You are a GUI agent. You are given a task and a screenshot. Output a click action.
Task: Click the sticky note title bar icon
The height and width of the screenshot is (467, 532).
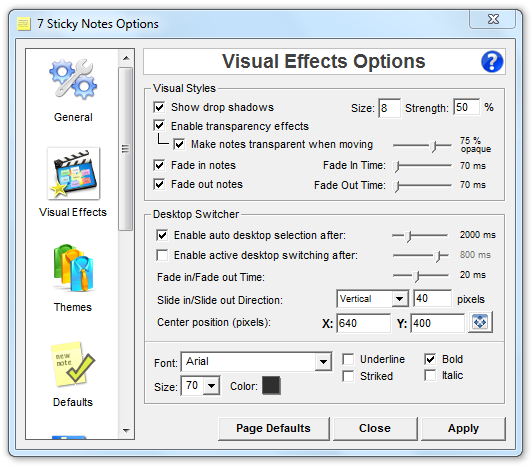24,24
